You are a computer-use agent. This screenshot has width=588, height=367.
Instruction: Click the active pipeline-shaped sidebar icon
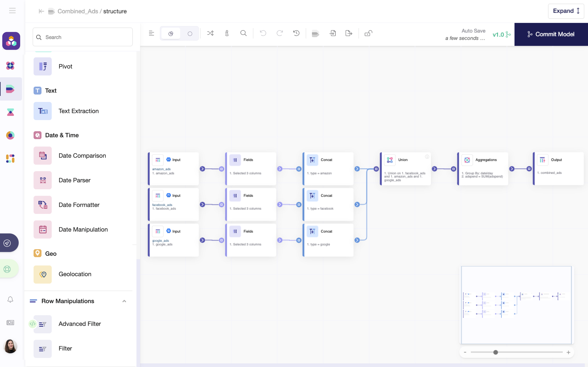pos(10,89)
